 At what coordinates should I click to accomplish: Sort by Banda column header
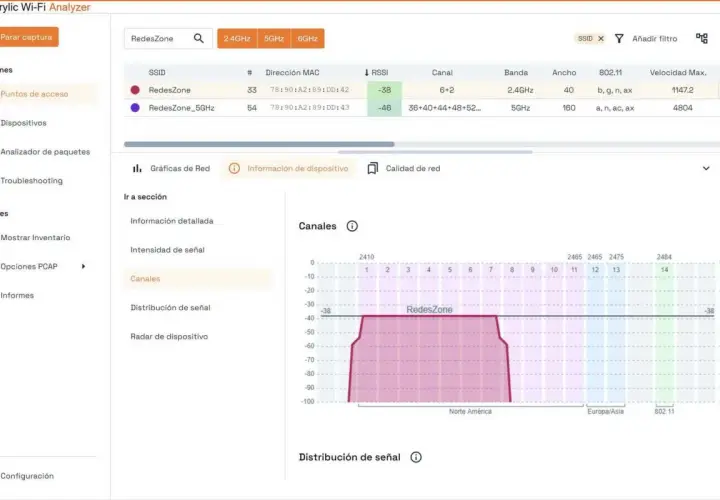(516, 73)
